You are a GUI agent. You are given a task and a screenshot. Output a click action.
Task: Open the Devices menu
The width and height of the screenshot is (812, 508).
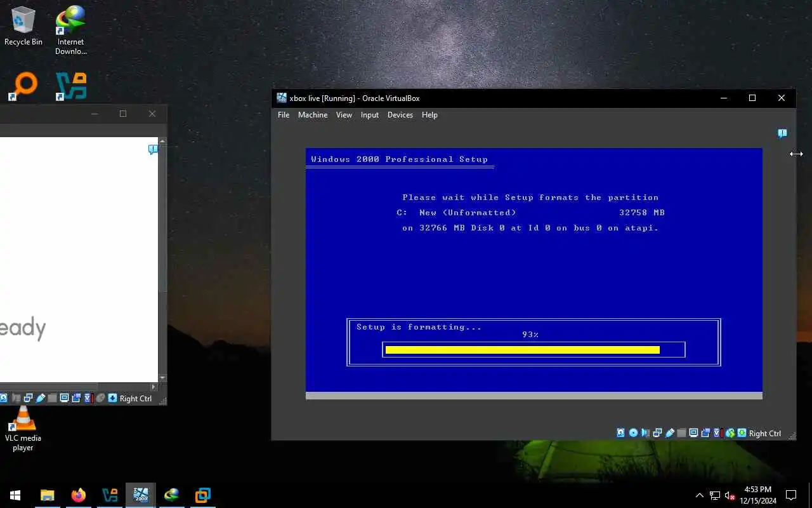coord(400,115)
